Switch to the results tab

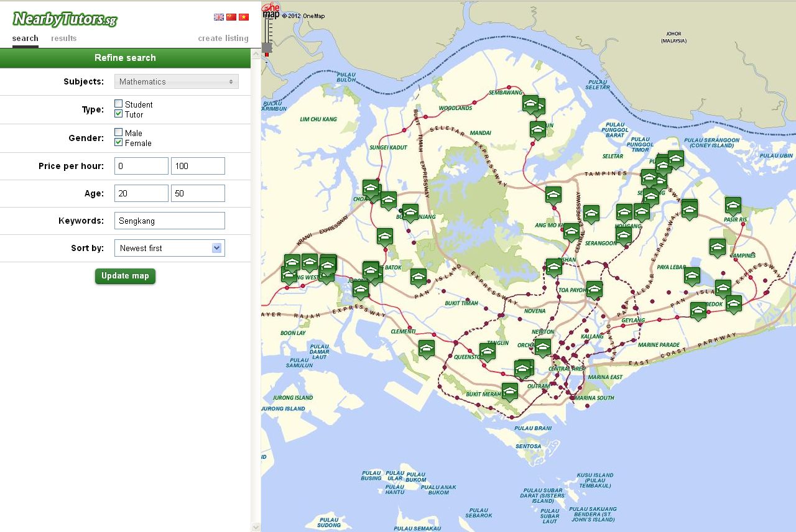click(63, 38)
